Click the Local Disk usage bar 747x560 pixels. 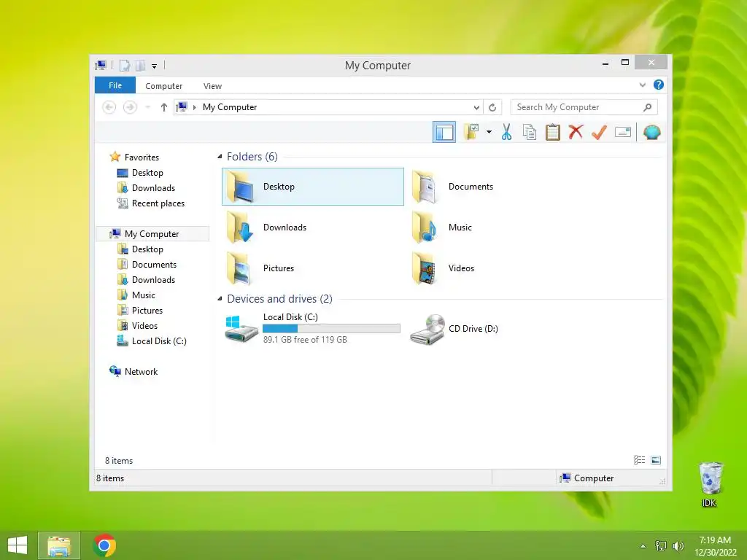331,328
